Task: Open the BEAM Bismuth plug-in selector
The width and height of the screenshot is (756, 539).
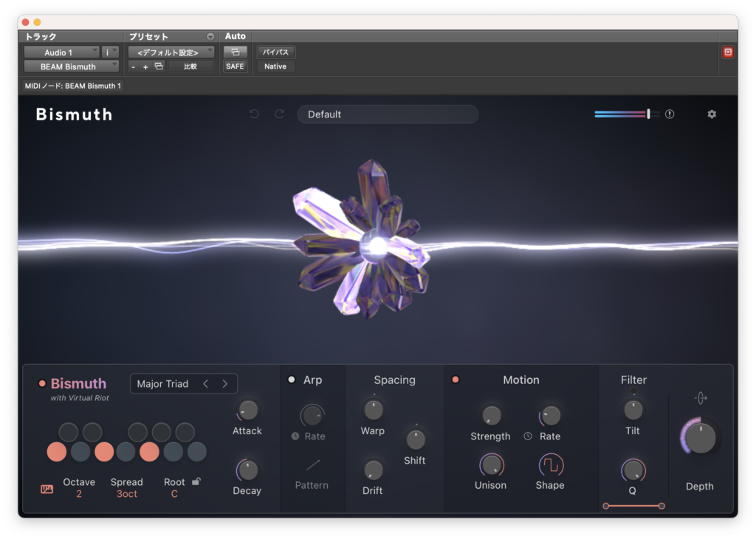Action: pos(72,66)
